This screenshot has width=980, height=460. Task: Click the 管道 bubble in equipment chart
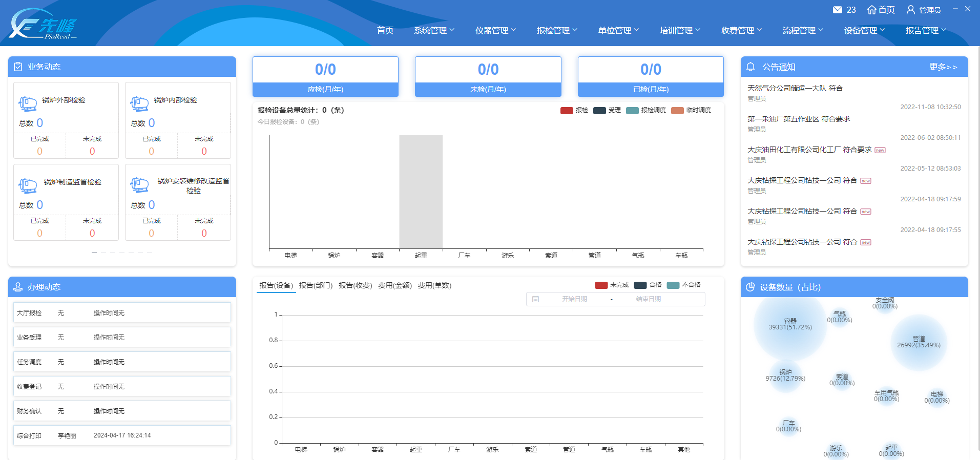tap(919, 342)
